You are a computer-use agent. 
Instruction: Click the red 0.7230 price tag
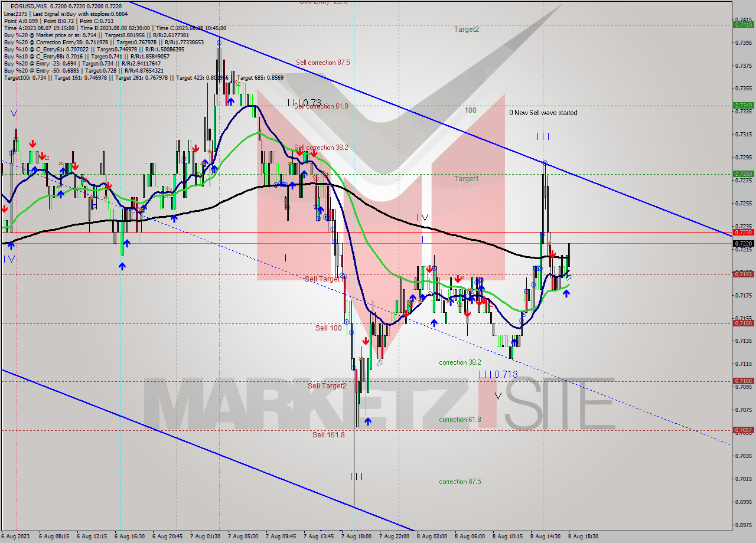tap(743, 232)
